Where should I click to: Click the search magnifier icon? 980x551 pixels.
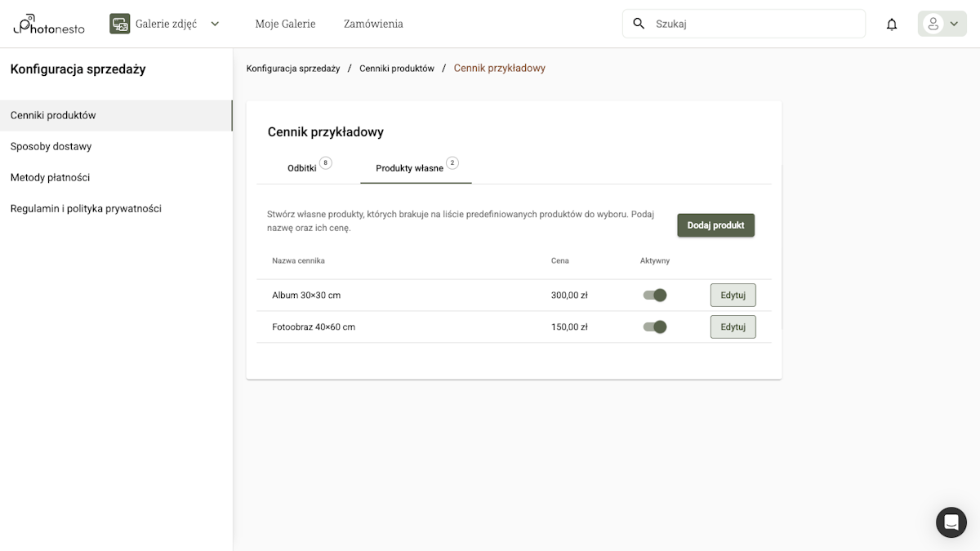click(x=639, y=24)
